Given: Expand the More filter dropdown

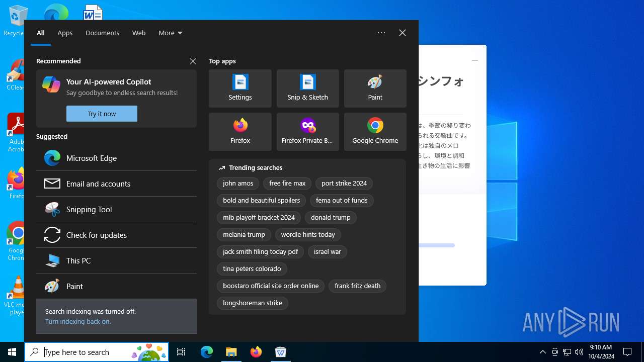Looking at the screenshot, I should [x=171, y=33].
